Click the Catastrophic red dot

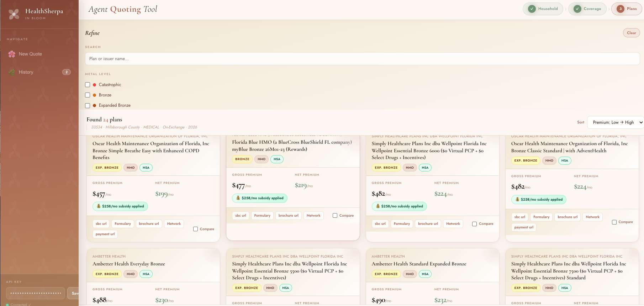[95, 85]
